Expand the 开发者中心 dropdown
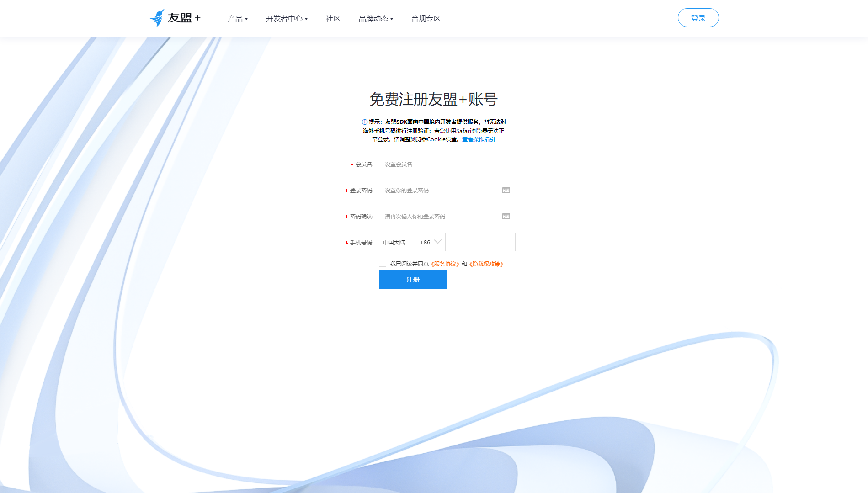The width and height of the screenshot is (868, 493). click(286, 18)
